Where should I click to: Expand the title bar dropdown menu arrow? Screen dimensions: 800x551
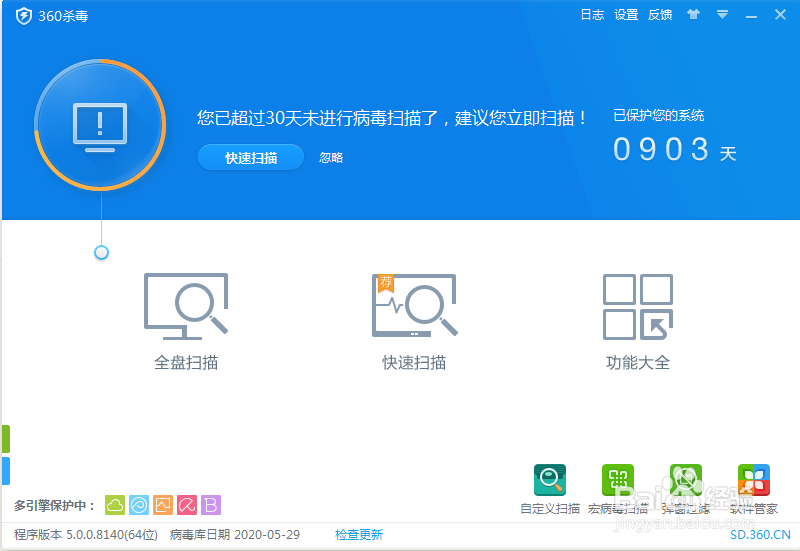722,15
